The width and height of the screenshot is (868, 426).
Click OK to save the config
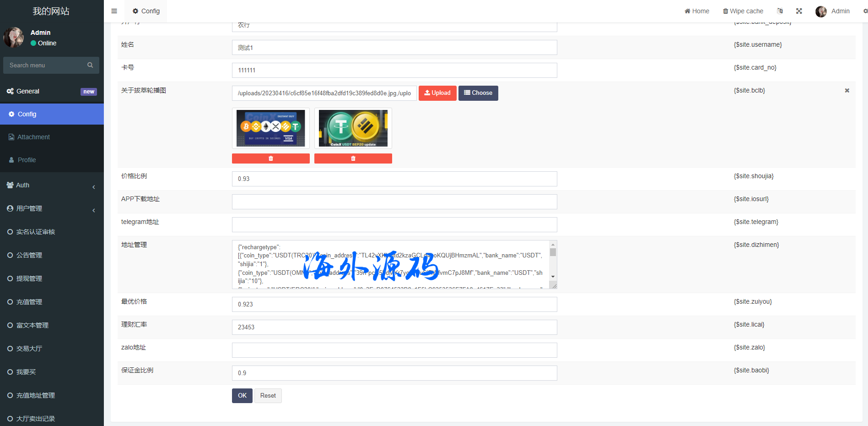pyautogui.click(x=242, y=396)
